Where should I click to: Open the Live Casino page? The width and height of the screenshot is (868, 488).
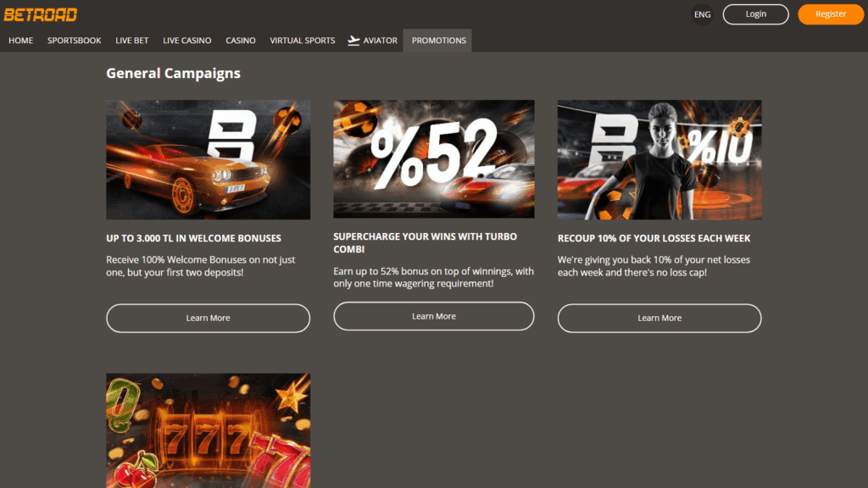[x=187, y=41]
